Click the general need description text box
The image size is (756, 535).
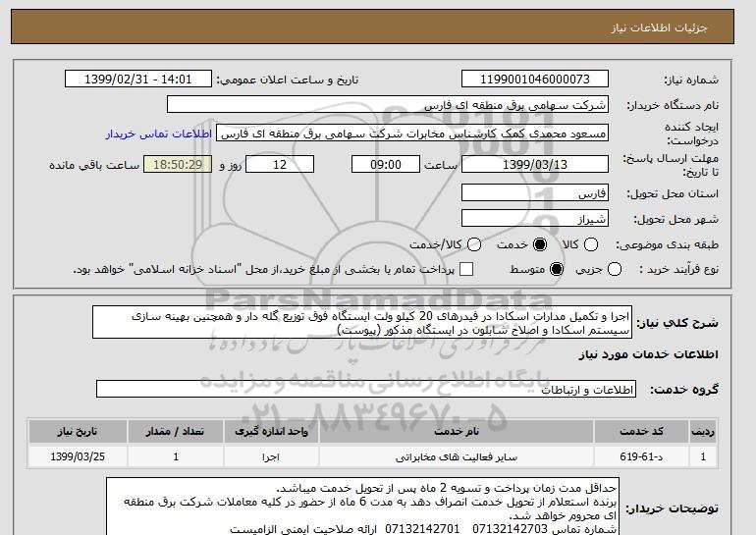(x=362, y=322)
